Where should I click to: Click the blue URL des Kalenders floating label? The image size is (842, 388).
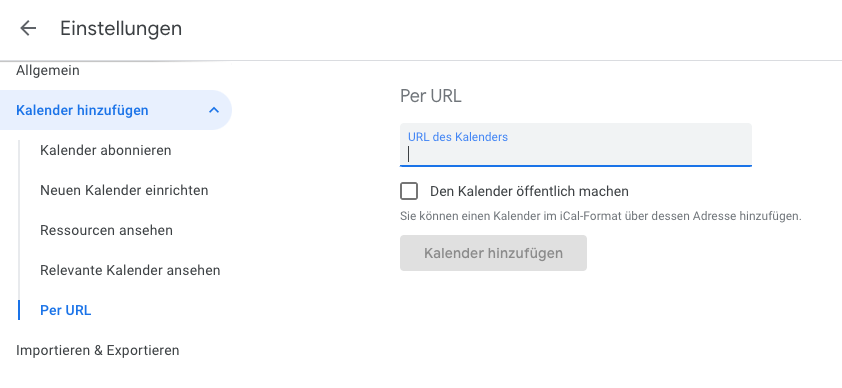[x=458, y=137]
